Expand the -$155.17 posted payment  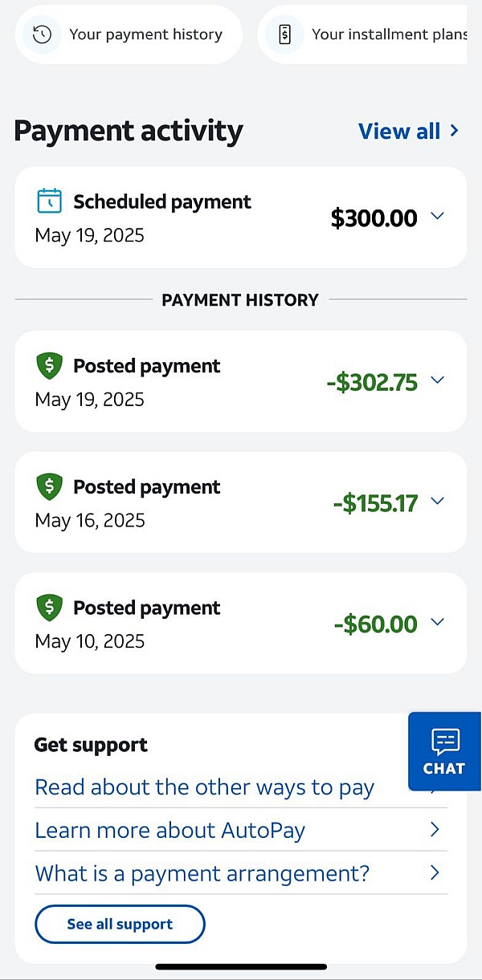pos(437,502)
